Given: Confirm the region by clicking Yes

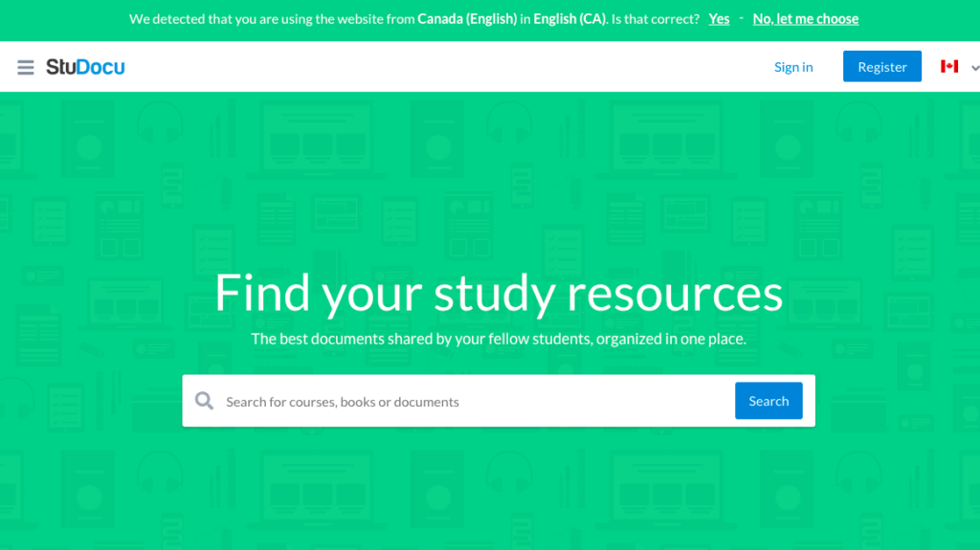Looking at the screenshot, I should point(719,19).
